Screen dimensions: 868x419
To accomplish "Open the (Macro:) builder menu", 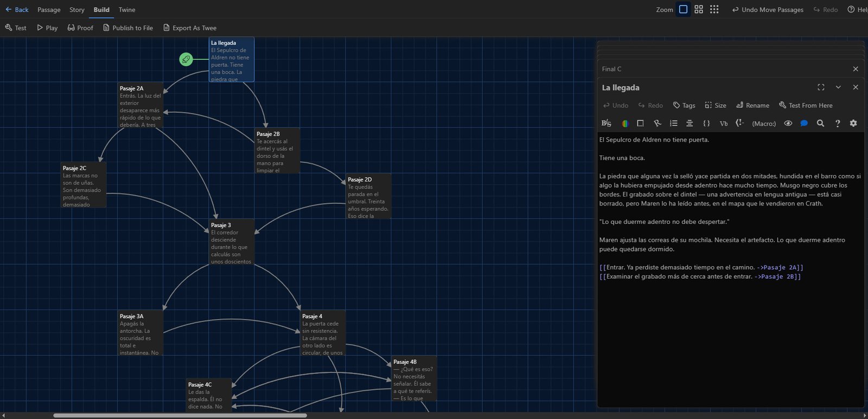I will [x=764, y=124].
